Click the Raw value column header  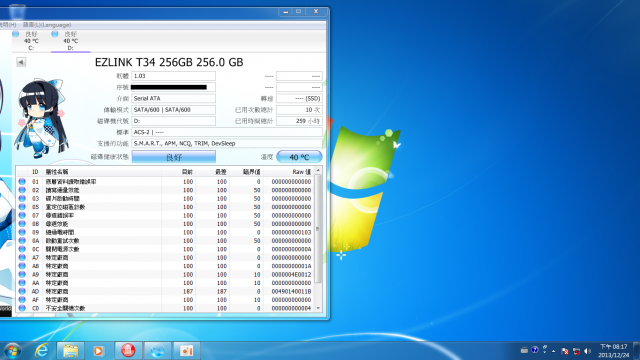pos(301,172)
